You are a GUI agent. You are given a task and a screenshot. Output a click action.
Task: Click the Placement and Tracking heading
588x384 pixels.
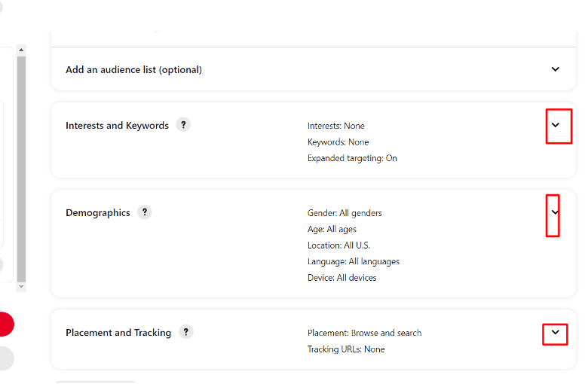(x=118, y=333)
